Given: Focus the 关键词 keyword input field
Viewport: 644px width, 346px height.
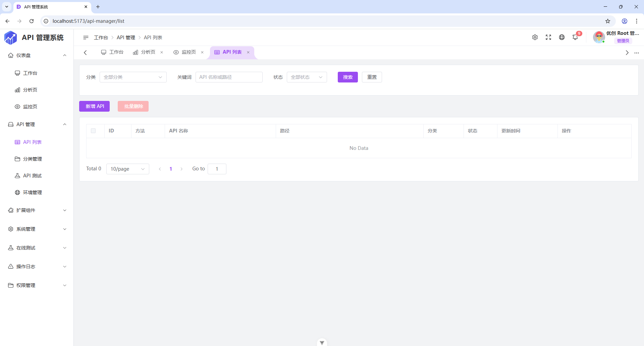Looking at the screenshot, I should pyautogui.click(x=229, y=77).
